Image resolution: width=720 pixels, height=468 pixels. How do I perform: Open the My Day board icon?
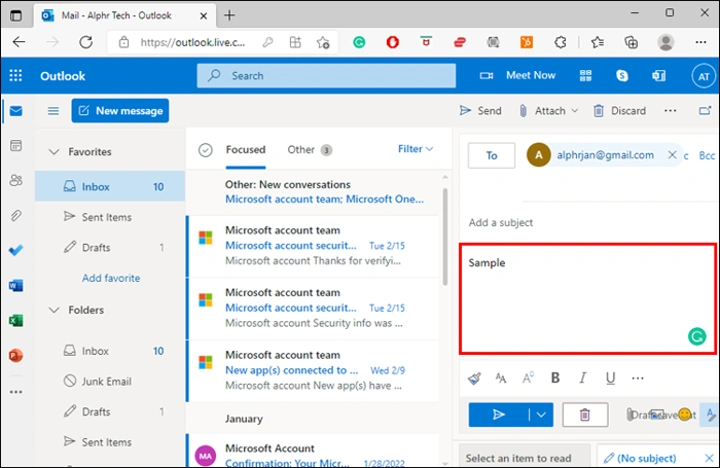(x=585, y=75)
